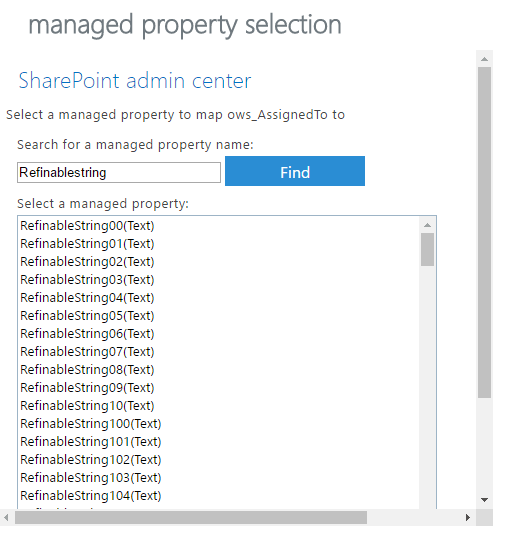Choose RefinableString102(Text) in the list

coord(90,460)
